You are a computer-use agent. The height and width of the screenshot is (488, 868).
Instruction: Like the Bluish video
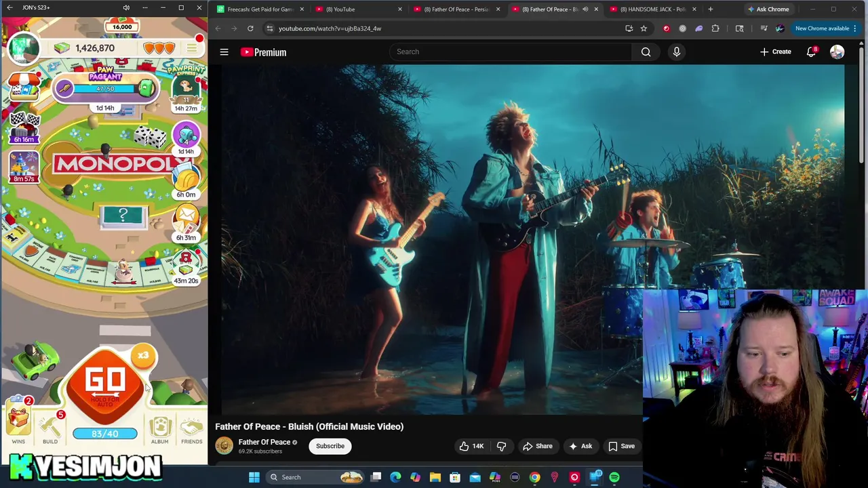pos(471,446)
